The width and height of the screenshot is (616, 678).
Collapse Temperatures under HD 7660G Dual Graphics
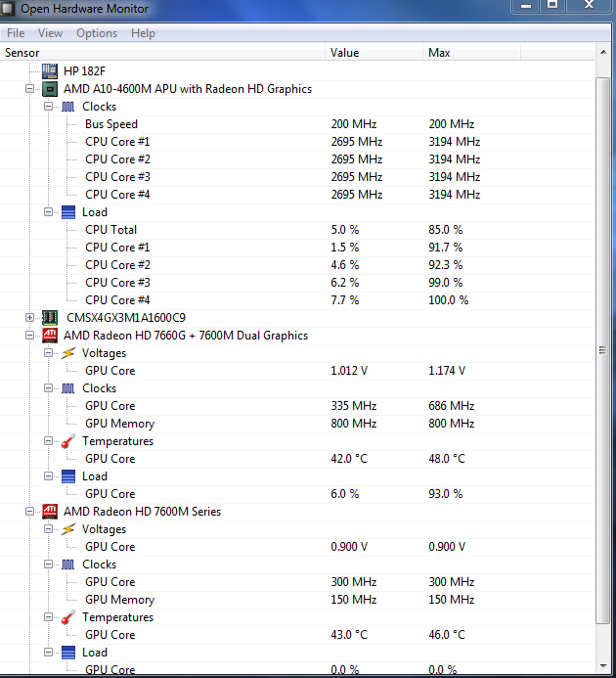(48, 441)
